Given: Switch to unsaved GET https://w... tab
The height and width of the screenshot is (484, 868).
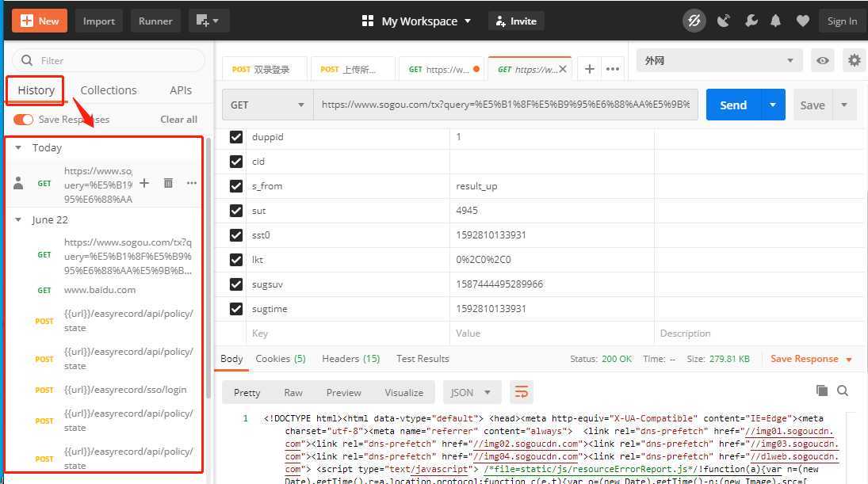Looking at the screenshot, I should coord(442,69).
